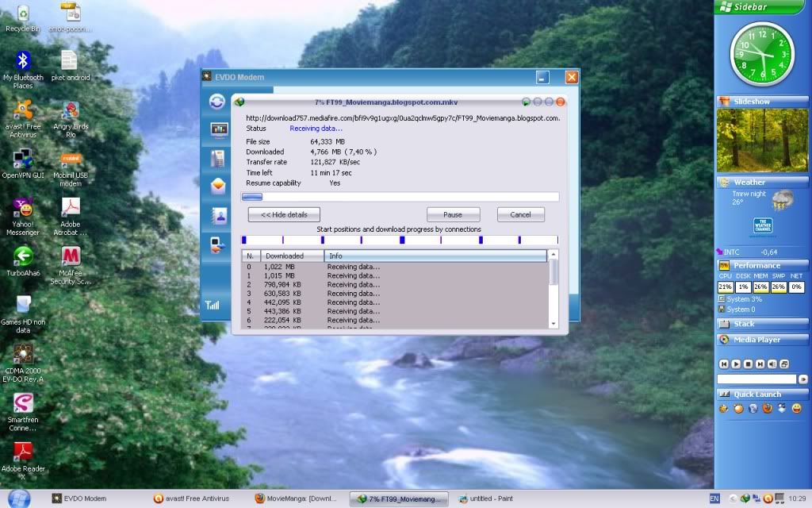
Task: Collapse the Slideshow panel header in Sidebar
Action: coord(762,102)
